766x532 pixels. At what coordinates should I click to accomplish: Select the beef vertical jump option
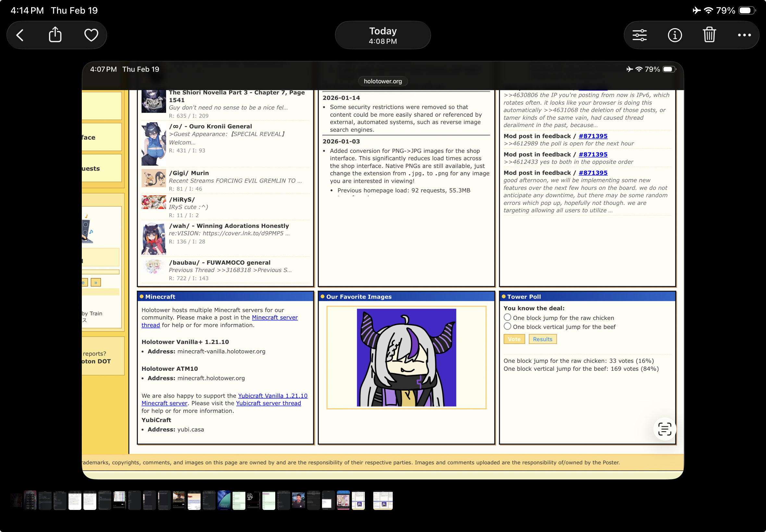click(x=507, y=326)
